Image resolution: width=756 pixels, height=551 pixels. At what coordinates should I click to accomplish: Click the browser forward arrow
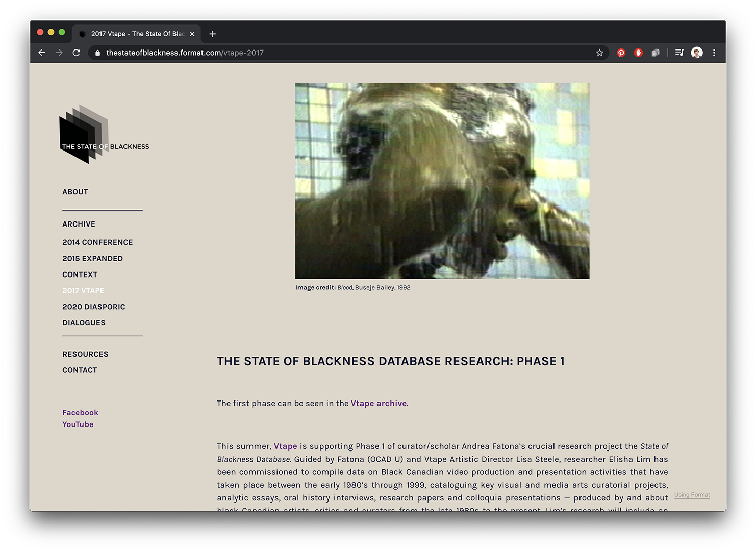point(59,53)
